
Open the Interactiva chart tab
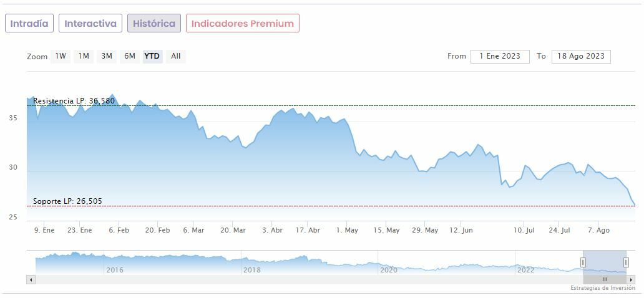(90, 24)
